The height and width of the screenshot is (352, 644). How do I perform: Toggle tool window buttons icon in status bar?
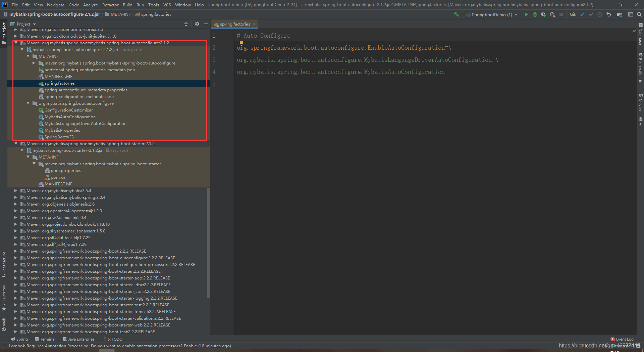coord(4,346)
